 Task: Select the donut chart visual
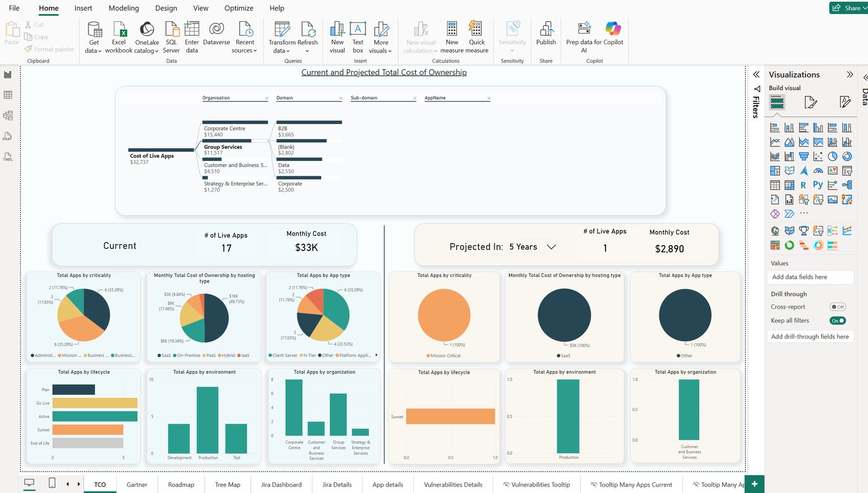(847, 156)
